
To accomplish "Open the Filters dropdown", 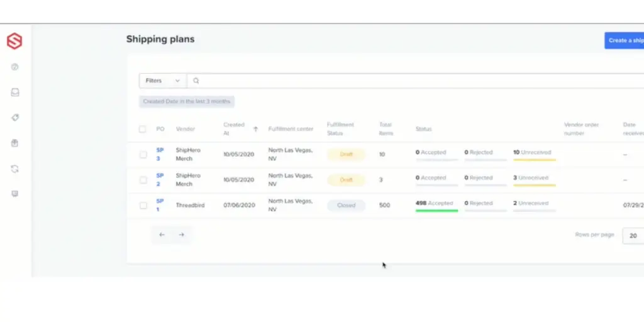I will pos(163,81).
